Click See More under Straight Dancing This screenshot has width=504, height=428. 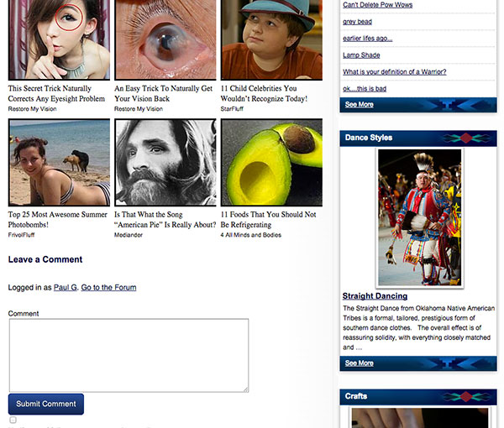tap(359, 363)
